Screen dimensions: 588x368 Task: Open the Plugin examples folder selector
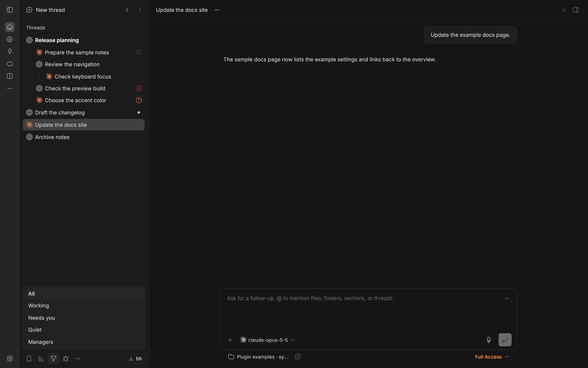click(258, 357)
